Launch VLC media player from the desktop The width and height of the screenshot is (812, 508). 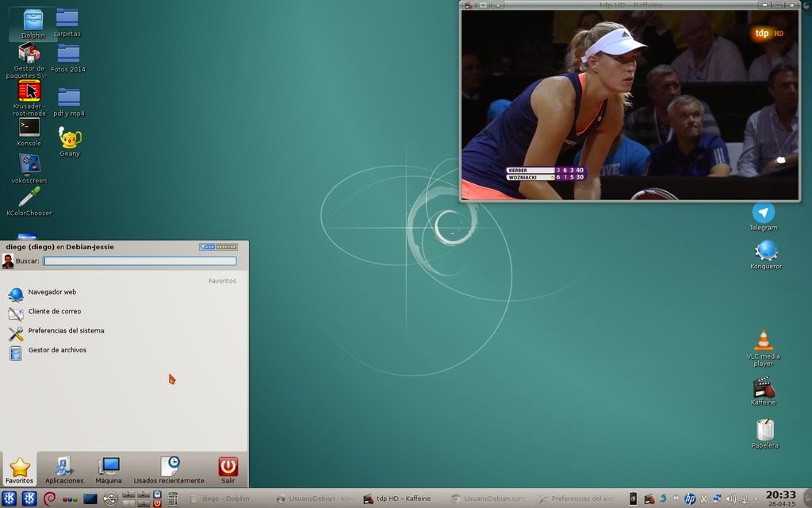[764, 344]
